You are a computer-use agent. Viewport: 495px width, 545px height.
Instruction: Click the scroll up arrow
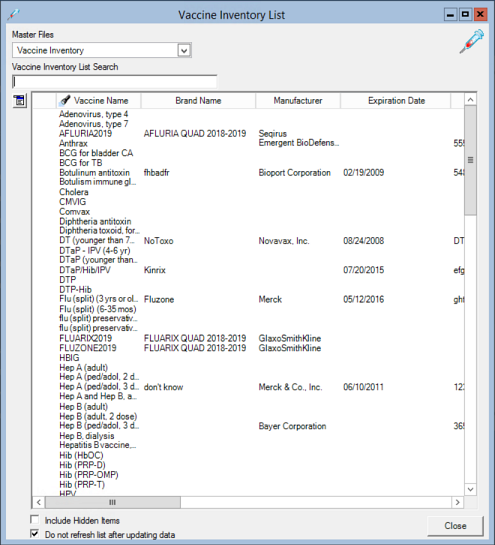point(470,100)
